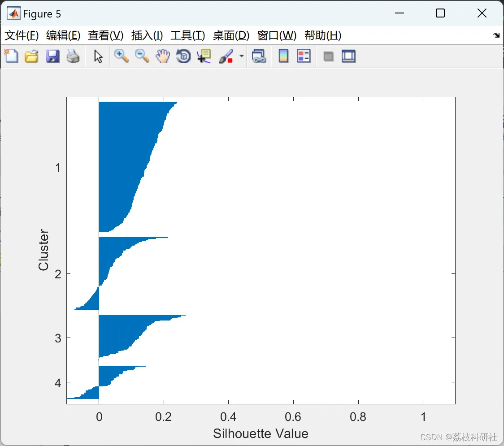504x446 pixels.
Task: Open the 桌面(D) menu
Action: pyautogui.click(x=231, y=35)
